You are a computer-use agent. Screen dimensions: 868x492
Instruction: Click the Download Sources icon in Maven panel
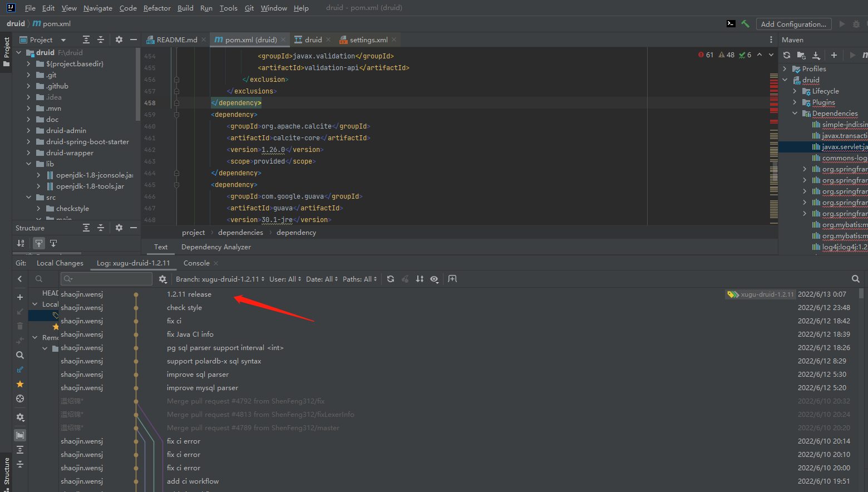(x=816, y=55)
